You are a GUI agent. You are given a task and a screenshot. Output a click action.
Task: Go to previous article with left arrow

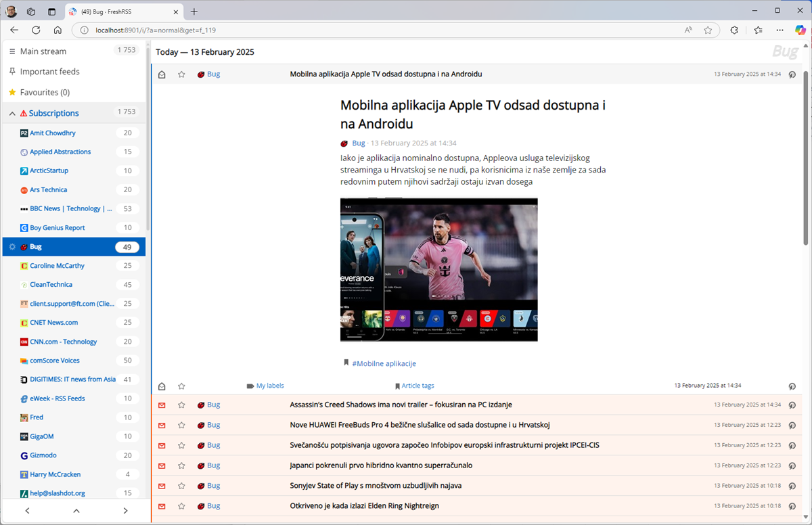pos(27,511)
